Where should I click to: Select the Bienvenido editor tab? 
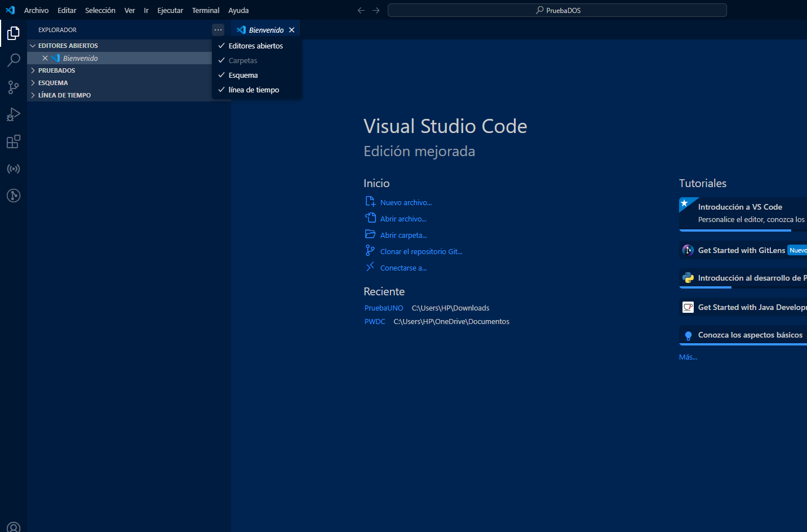tap(266, 30)
